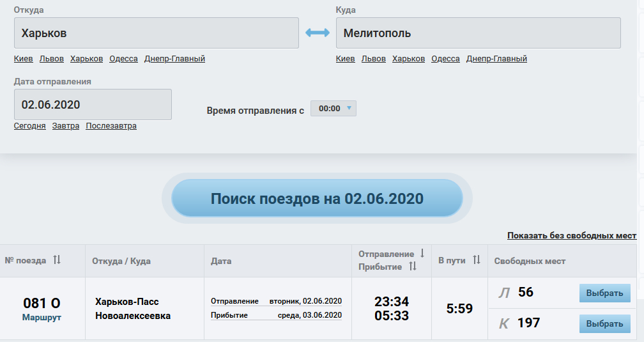Viewport: 644px width, 342px height.
Task: Choose Киев under Откуда field
Action: coord(24,59)
